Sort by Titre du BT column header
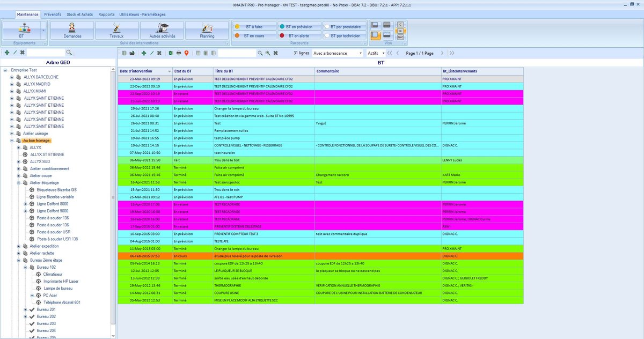Screen dimensions: 644x339 coord(264,71)
